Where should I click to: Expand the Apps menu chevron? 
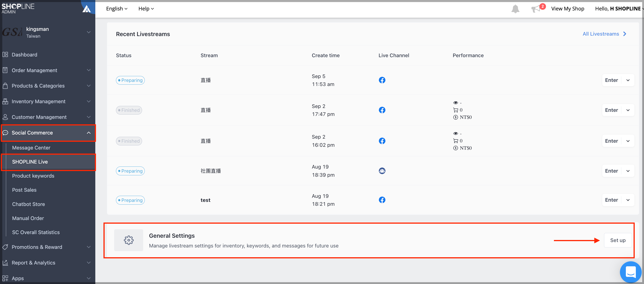[x=88, y=278]
